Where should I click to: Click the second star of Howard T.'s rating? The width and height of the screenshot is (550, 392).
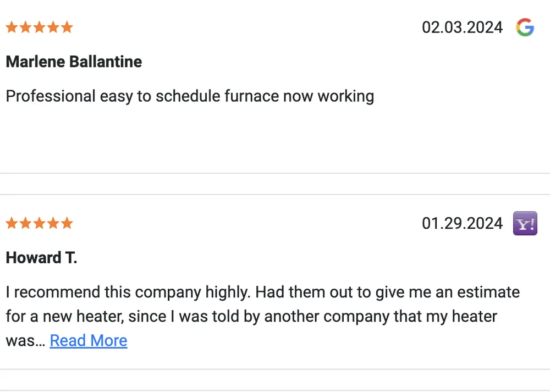pos(25,223)
